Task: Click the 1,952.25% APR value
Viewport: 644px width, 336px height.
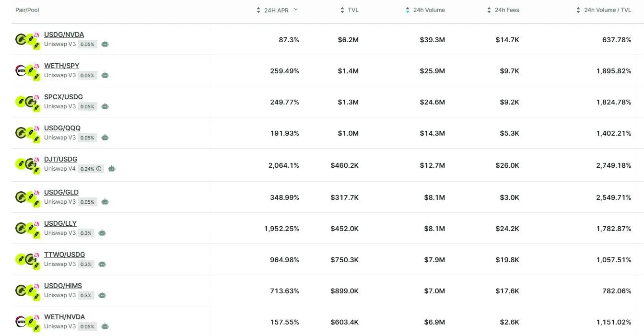Action: 281,229
